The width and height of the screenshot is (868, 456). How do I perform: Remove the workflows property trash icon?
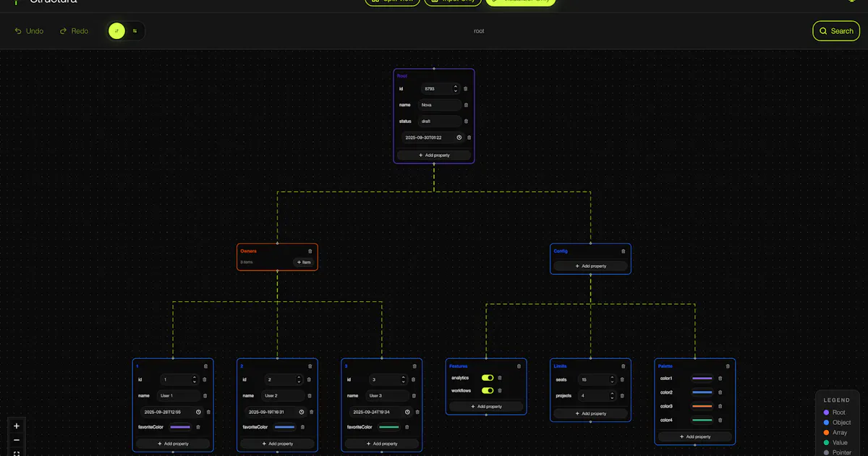[499, 391]
